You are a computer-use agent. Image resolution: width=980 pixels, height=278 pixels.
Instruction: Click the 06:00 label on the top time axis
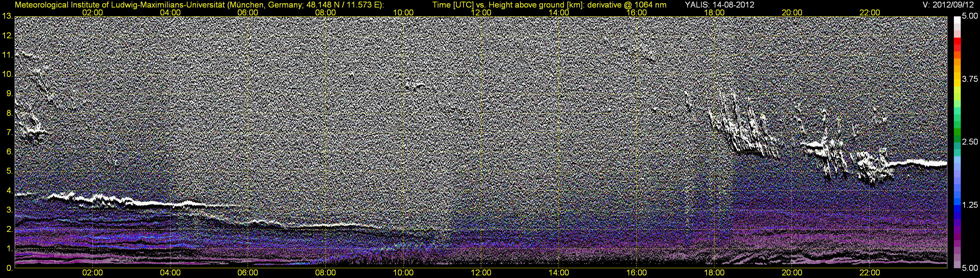(248, 12)
